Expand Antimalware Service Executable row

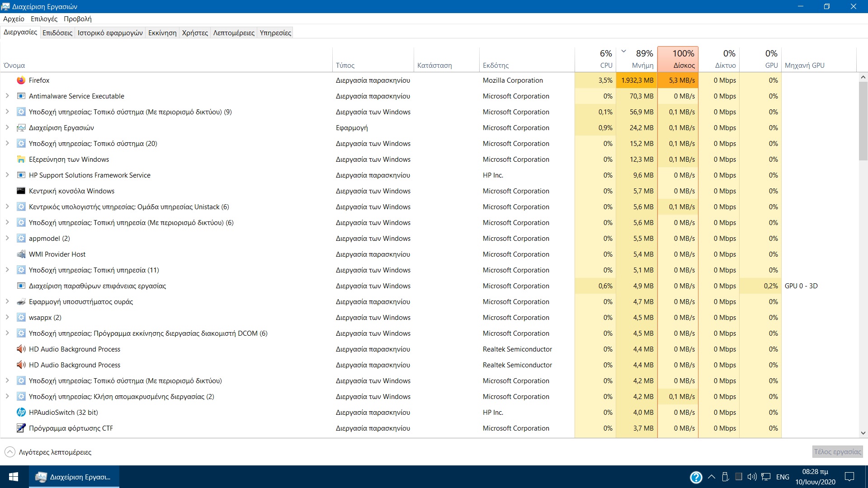pyautogui.click(x=7, y=96)
